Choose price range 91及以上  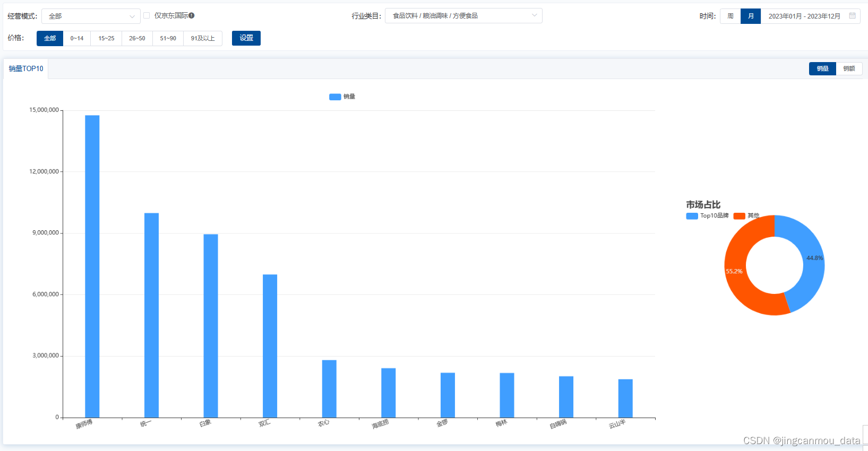click(x=203, y=38)
